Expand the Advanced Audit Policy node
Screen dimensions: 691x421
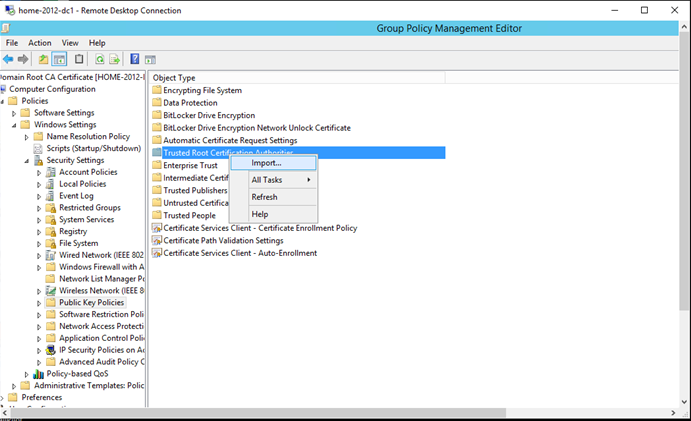pos(39,362)
